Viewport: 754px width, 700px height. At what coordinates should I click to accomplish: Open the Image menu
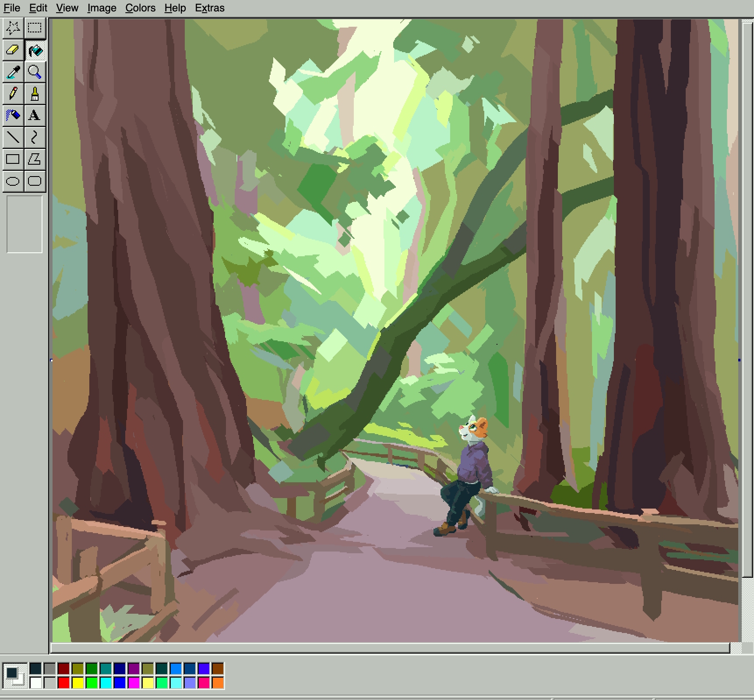[x=102, y=8]
